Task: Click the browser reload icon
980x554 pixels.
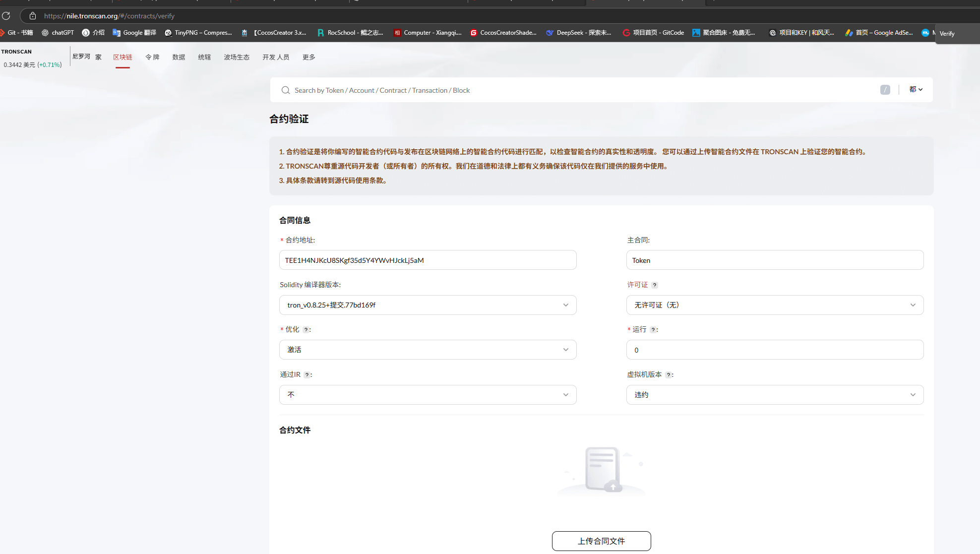Action: (6, 16)
